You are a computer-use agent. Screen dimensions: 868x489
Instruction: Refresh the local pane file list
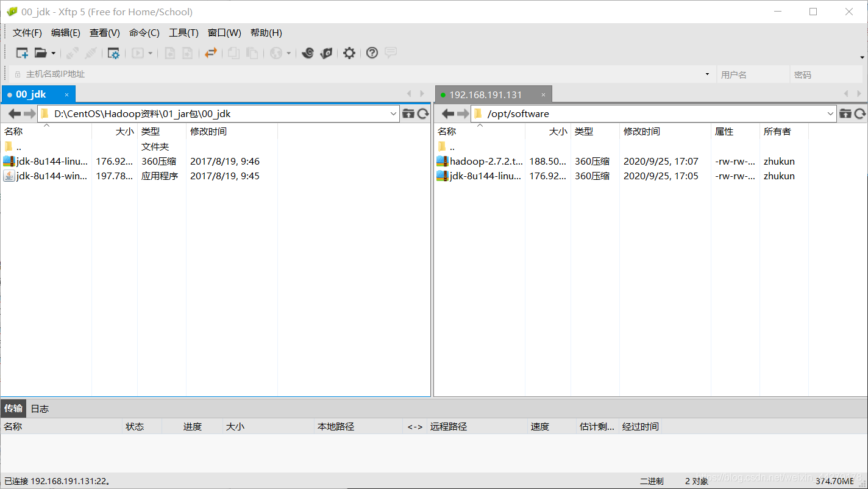pyautogui.click(x=423, y=113)
